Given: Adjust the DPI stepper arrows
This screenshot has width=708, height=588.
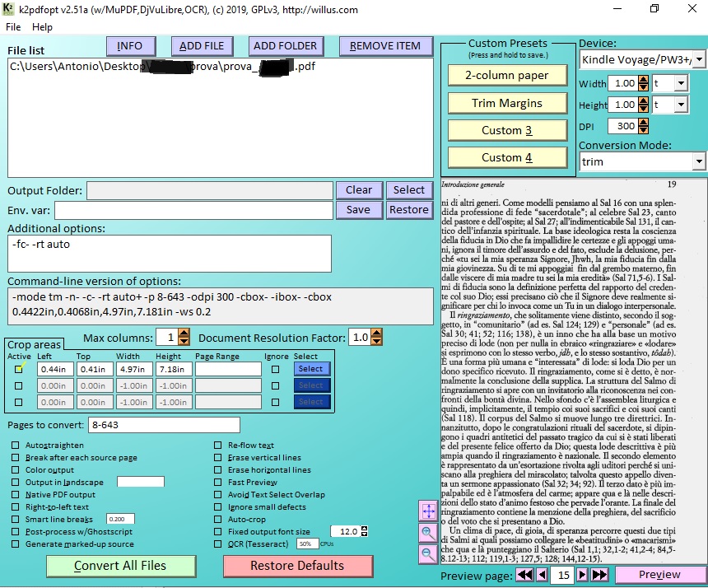Looking at the screenshot, I should pos(644,126).
